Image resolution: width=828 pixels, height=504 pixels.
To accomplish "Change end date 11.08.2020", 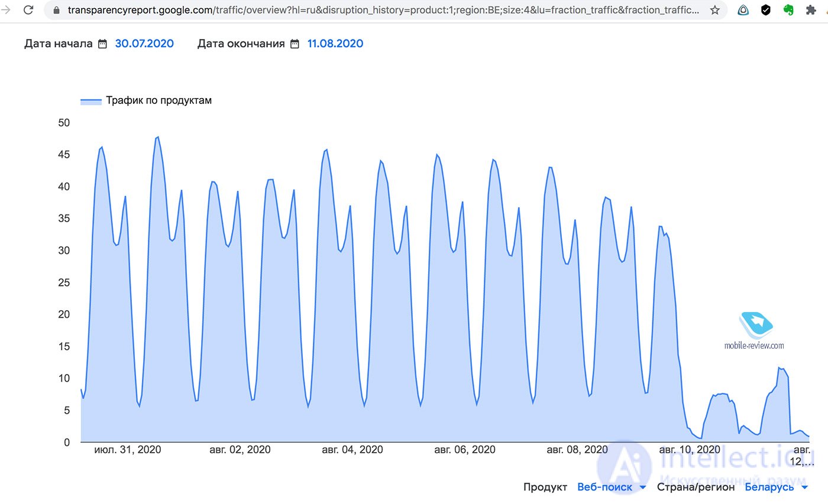I will (335, 44).
